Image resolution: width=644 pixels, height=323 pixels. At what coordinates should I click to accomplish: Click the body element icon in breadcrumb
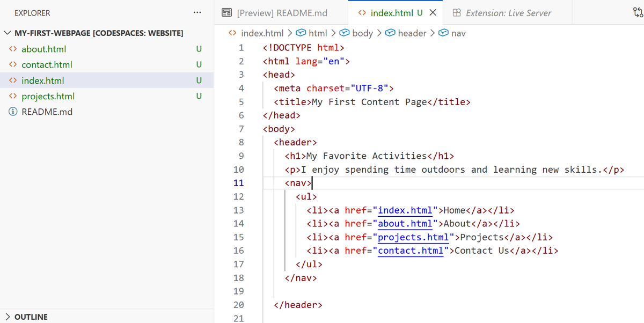point(345,33)
